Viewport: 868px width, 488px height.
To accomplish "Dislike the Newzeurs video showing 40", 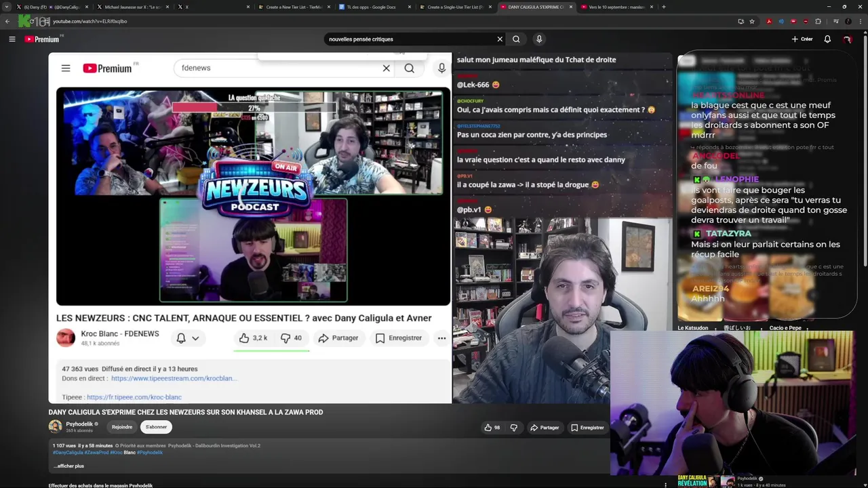I will [292, 338].
